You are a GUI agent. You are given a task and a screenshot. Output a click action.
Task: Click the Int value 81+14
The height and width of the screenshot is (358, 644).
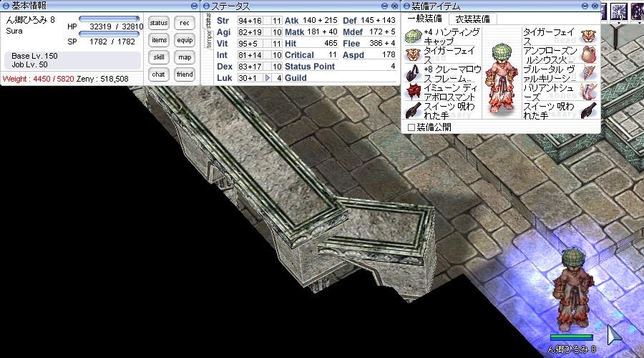point(250,55)
